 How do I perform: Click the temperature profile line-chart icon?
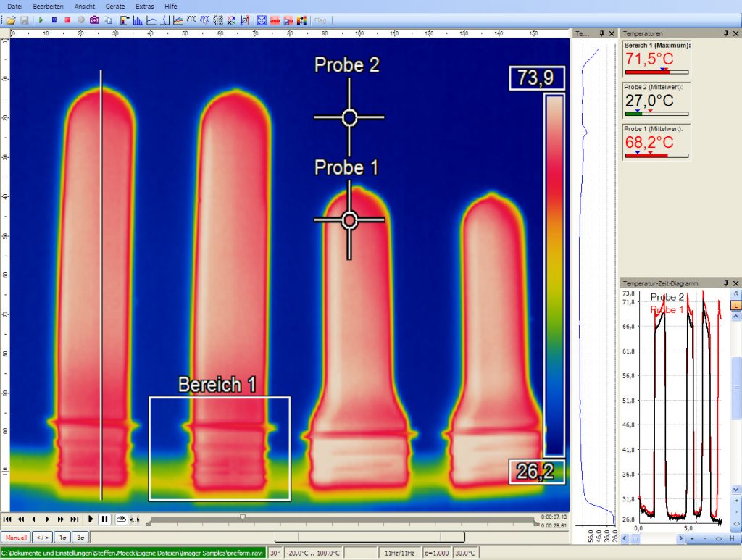pos(151,20)
